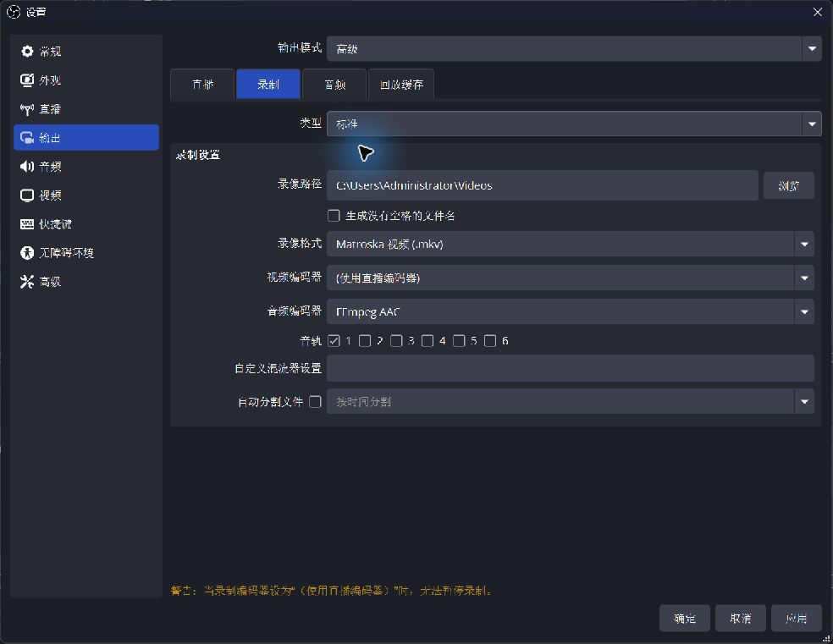Select the 外观 appearance icon in sidebar
This screenshot has height=644, width=833.
pyautogui.click(x=27, y=80)
